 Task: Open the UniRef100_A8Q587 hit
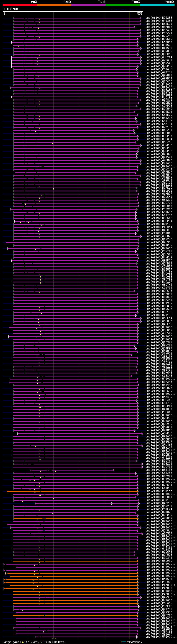(x=159, y=534)
